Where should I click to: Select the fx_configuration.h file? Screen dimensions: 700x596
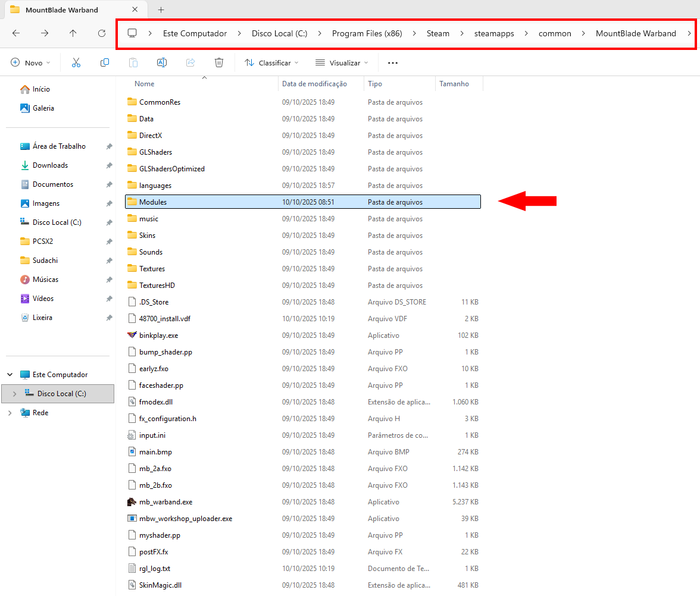click(x=303, y=419)
